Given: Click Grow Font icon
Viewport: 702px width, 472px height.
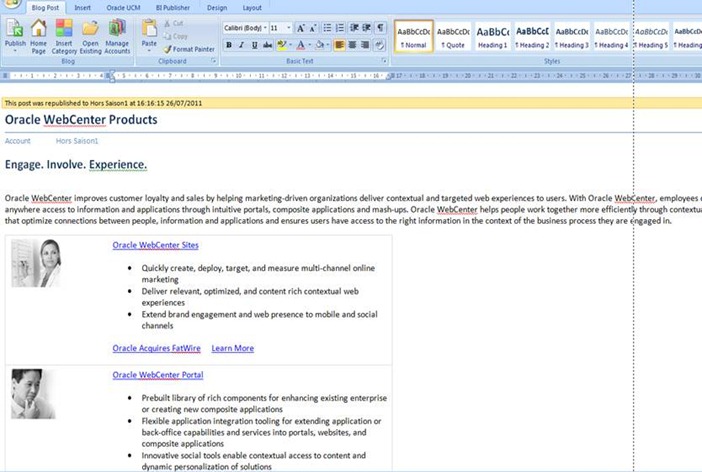Looking at the screenshot, I should pos(301,28).
